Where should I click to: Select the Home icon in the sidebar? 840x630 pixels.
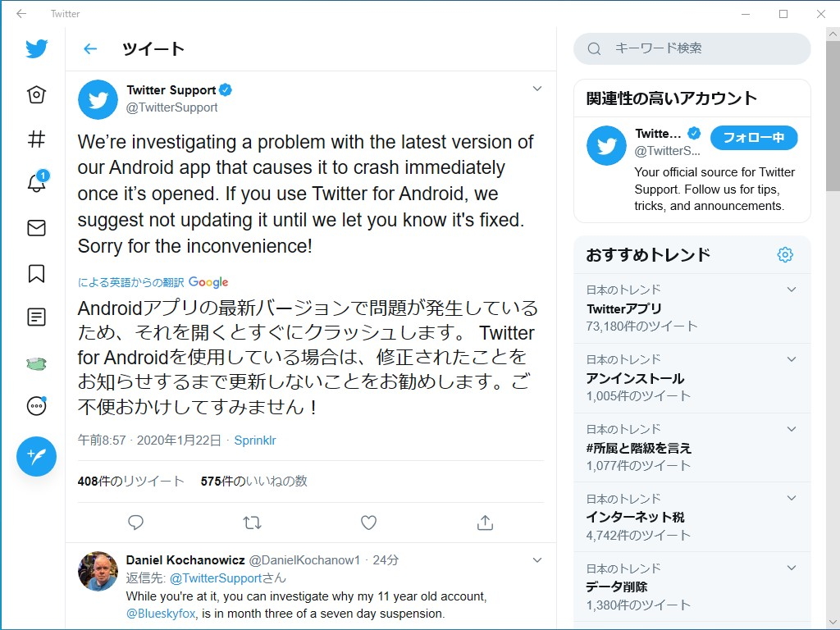click(36, 94)
